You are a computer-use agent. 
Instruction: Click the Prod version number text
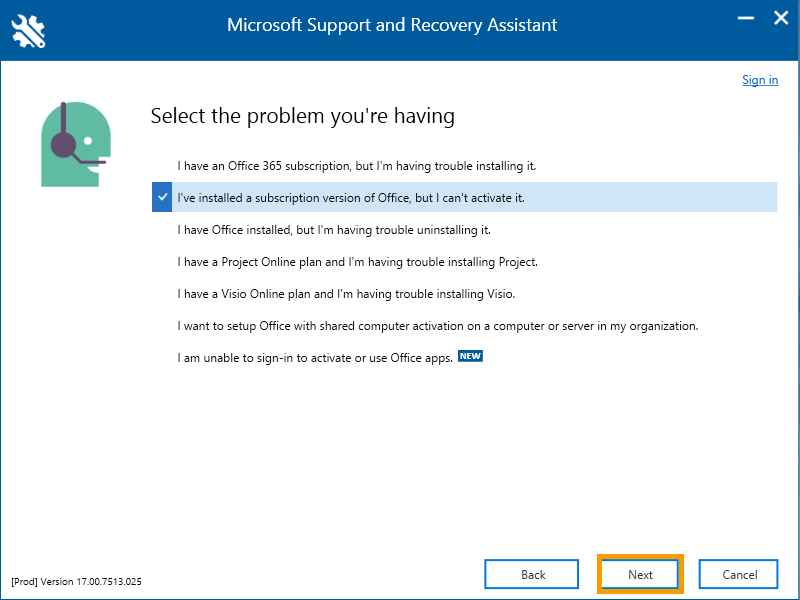tap(77, 582)
